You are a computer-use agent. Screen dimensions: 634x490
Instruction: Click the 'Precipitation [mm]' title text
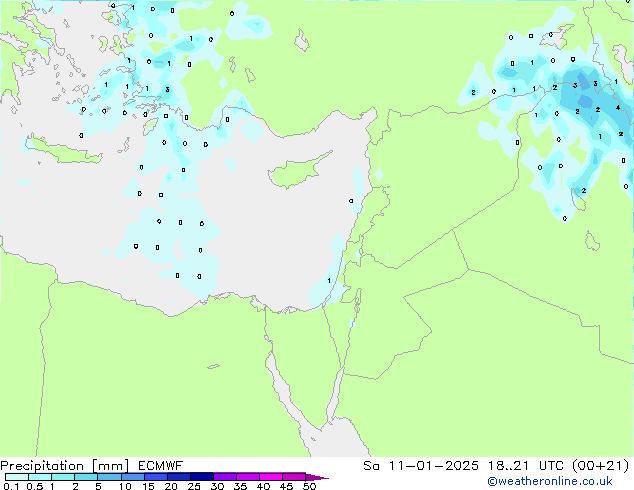point(65,466)
